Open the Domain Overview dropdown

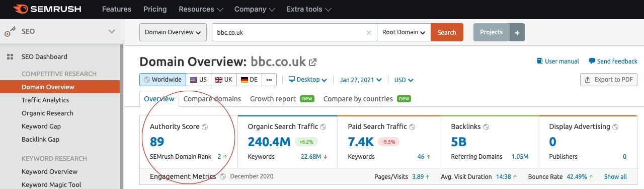173,32
